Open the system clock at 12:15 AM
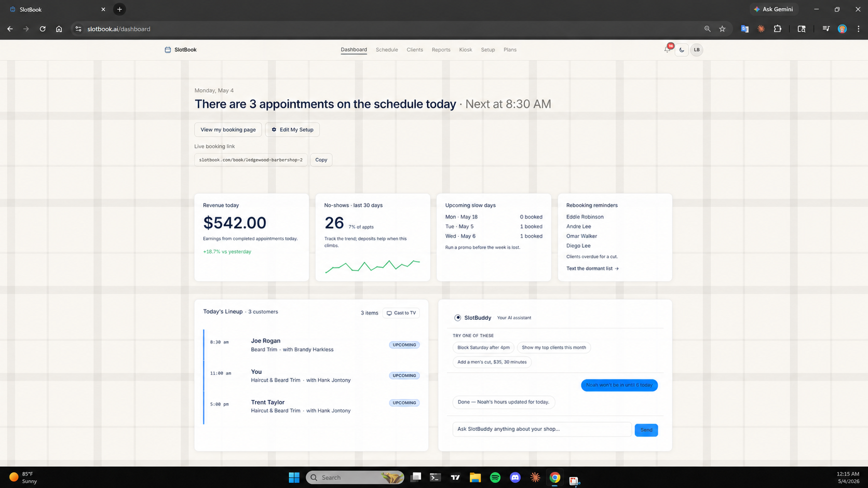The width and height of the screenshot is (868, 488). (x=848, y=478)
